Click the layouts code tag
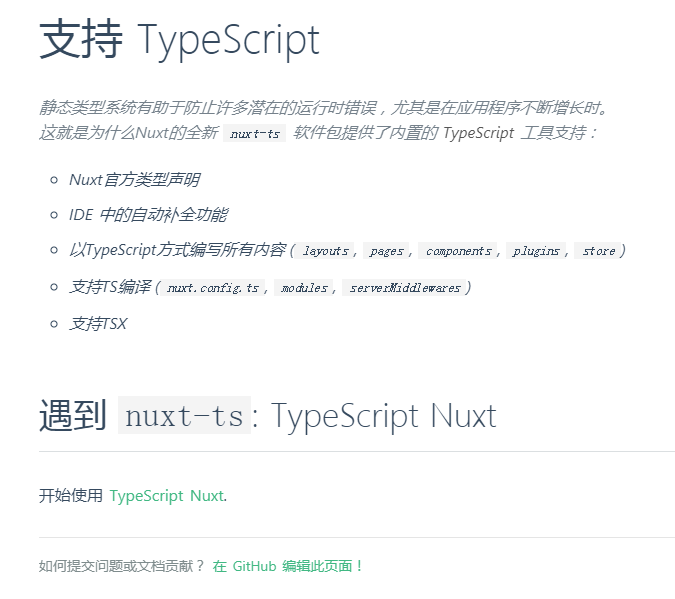The height and width of the screenshot is (599, 675). (x=325, y=251)
